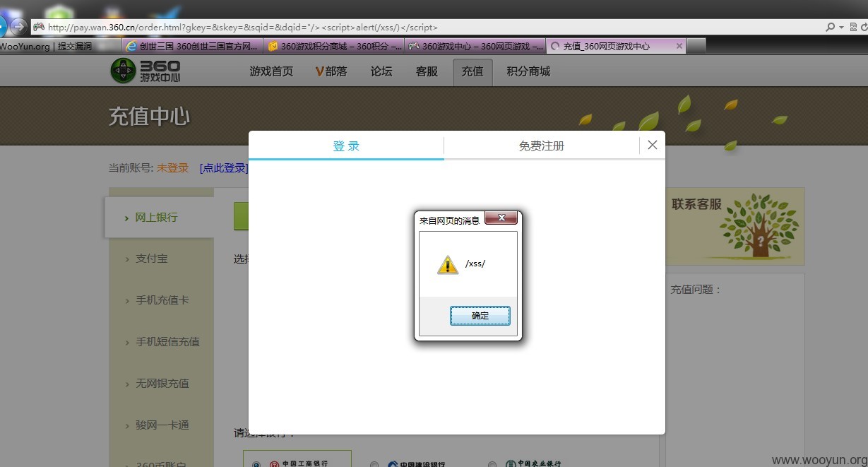The image size is (868, 467).
Task: Switch to the 登录 tab in login popup
Action: (x=346, y=146)
